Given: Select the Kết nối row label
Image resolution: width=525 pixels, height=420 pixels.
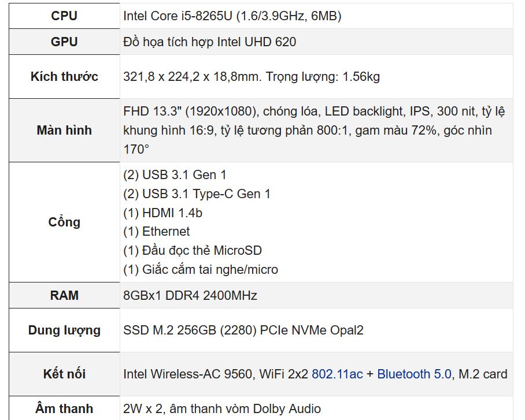Looking at the screenshot, I should click(x=64, y=374).
